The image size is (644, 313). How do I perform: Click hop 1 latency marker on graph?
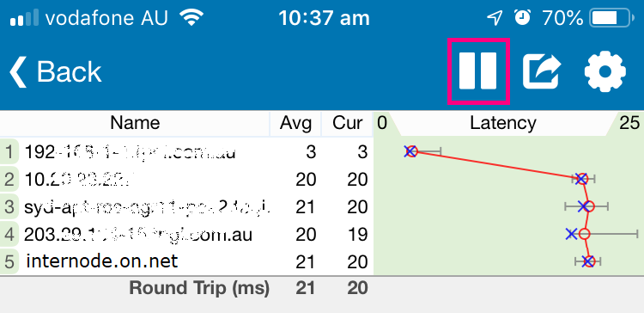[x=411, y=151]
